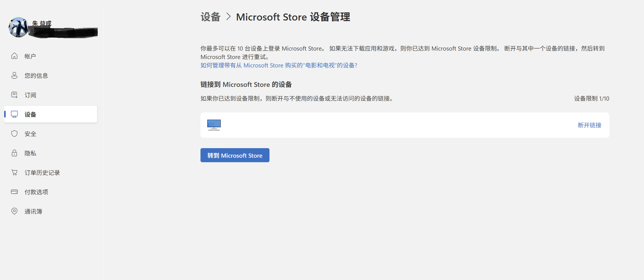
Task: Open the 隐私 section
Action: (x=51, y=153)
